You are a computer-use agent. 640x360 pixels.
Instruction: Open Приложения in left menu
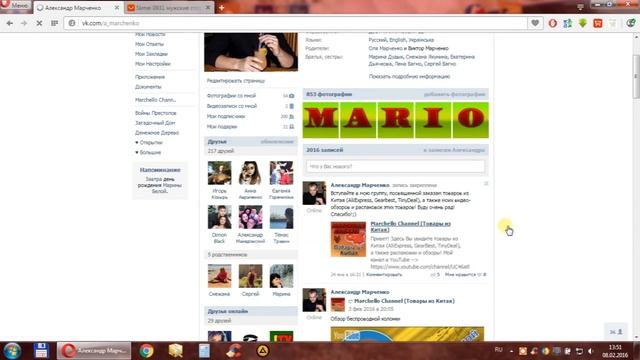(x=150, y=77)
